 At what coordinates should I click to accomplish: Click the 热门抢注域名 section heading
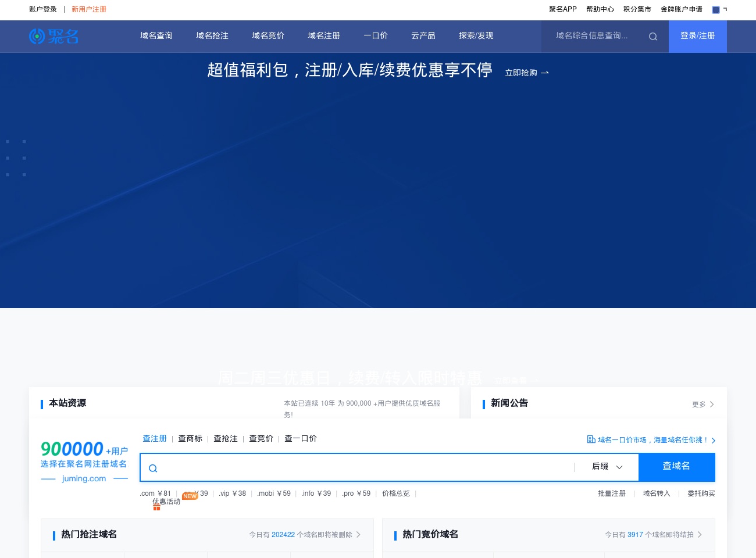coord(89,534)
